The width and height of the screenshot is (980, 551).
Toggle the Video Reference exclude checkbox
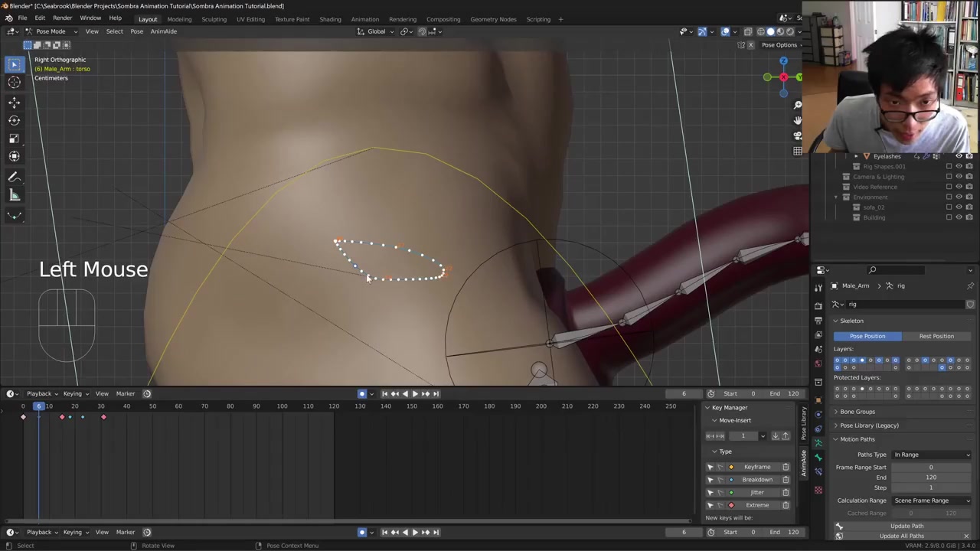pos(949,187)
